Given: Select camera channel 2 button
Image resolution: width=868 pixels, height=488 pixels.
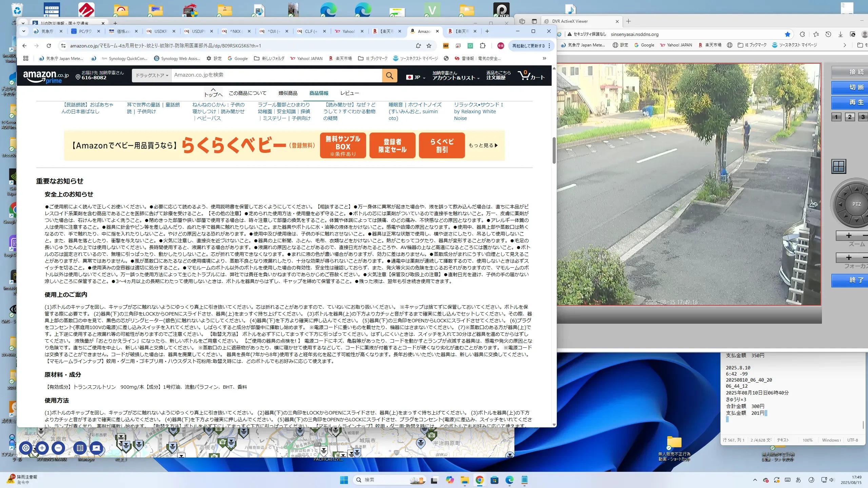Looking at the screenshot, I should 850,117.
